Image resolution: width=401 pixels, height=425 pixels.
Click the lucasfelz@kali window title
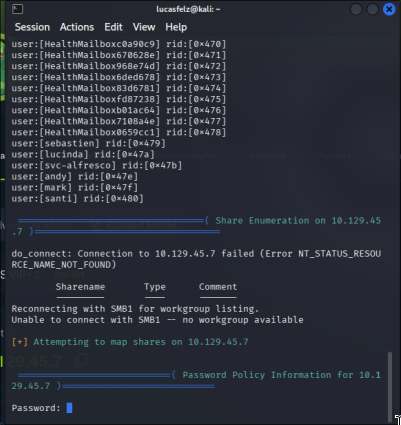click(x=188, y=9)
